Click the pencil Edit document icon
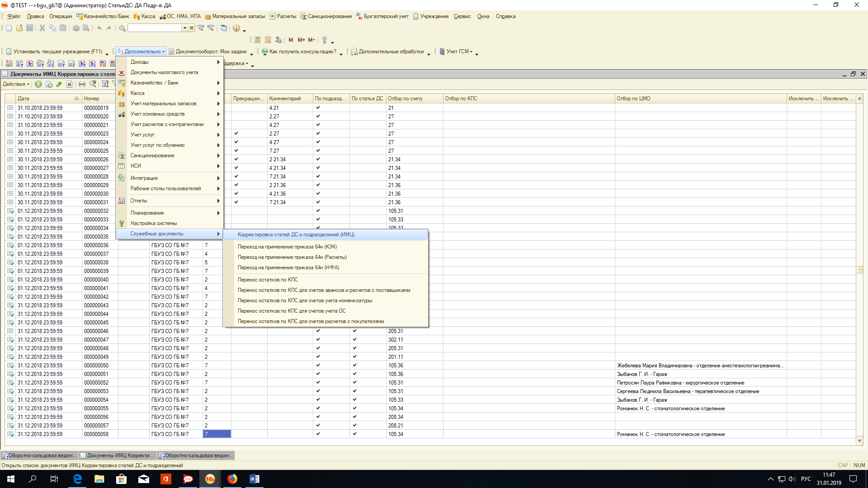The width and height of the screenshot is (868, 488). [59, 84]
